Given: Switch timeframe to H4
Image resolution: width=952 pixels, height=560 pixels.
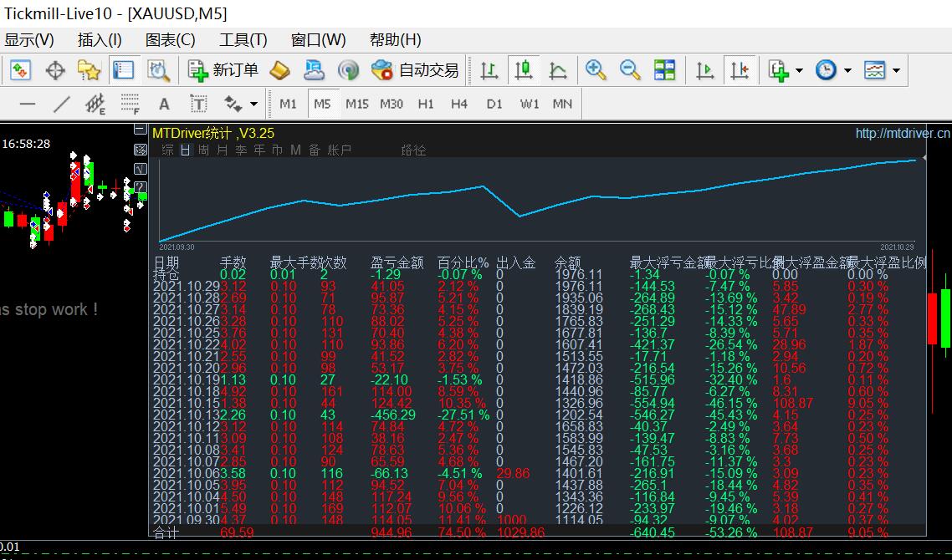Looking at the screenshot, I should click(x=459, y=104).
